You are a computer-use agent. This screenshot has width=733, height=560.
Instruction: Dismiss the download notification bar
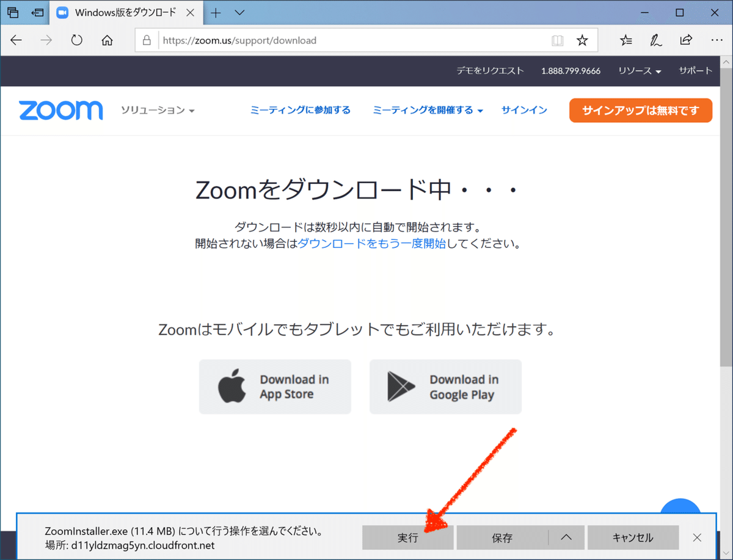tap(697, 538)
